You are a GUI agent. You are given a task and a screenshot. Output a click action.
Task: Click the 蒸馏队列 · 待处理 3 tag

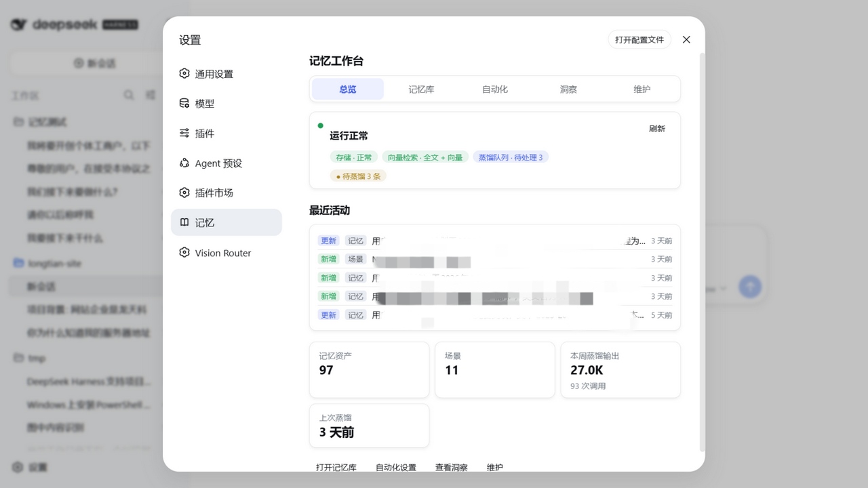point(511,157)
